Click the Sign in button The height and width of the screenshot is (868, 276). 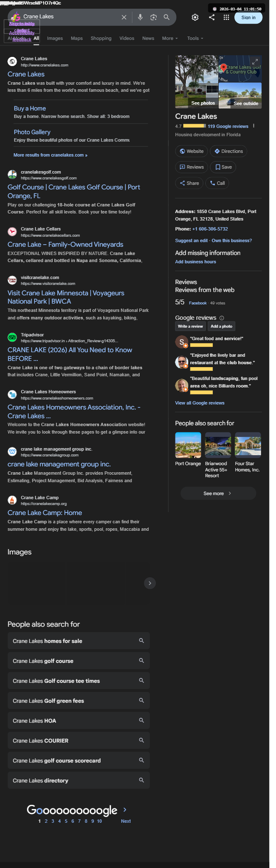(x=249, y=17)
